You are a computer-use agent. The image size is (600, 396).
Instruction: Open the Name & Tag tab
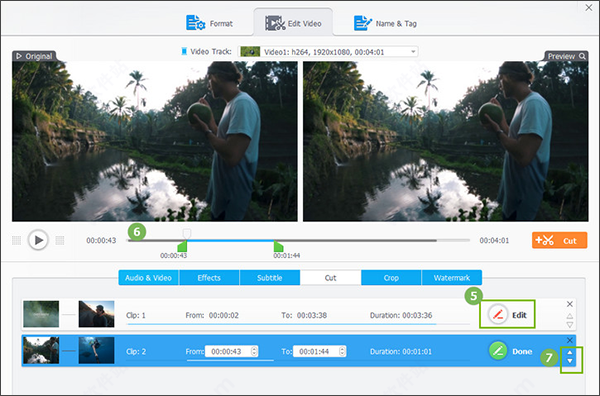pyautogui.click(x=385, y=23)
